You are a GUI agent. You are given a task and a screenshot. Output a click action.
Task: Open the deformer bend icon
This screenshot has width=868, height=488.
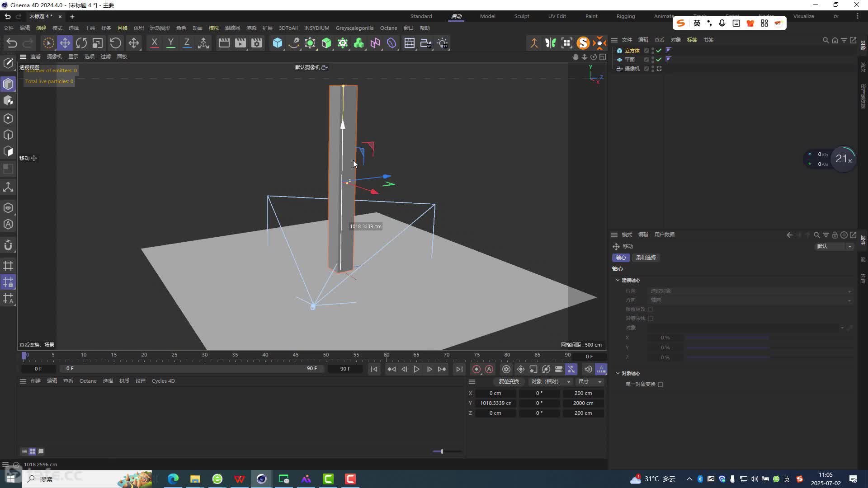click(x=392, y=43)
